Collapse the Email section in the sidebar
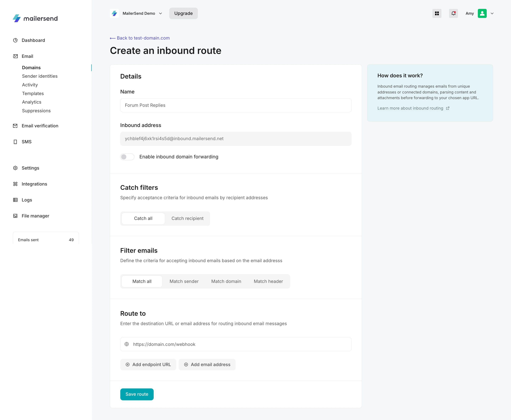Screen dimensions: 511x420 27,56
